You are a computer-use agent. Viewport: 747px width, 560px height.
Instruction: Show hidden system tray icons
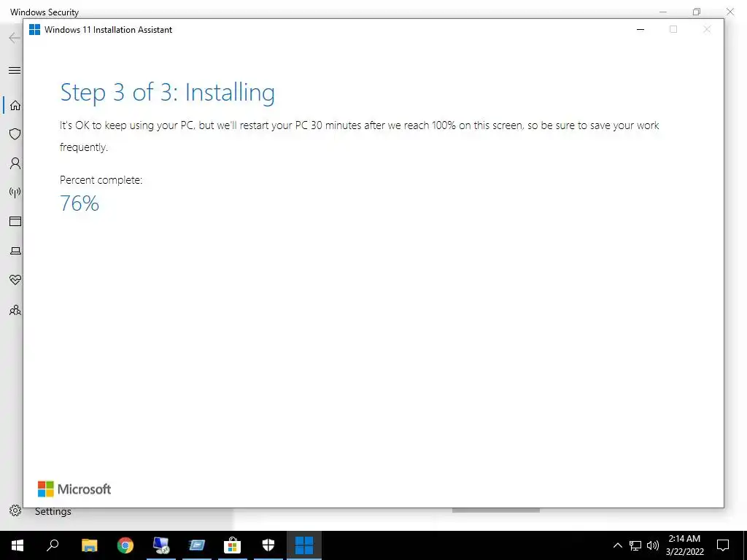[617, 545]
